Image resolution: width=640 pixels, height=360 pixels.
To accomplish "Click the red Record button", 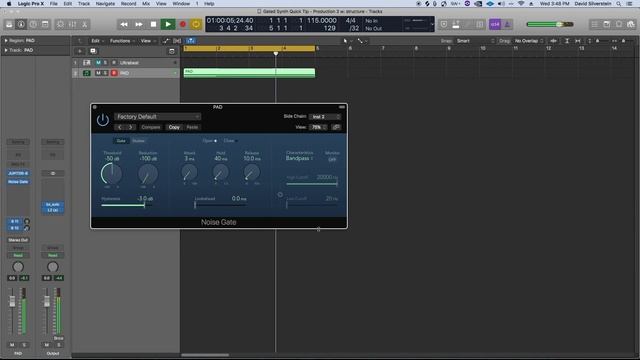I will click(182, 24).
